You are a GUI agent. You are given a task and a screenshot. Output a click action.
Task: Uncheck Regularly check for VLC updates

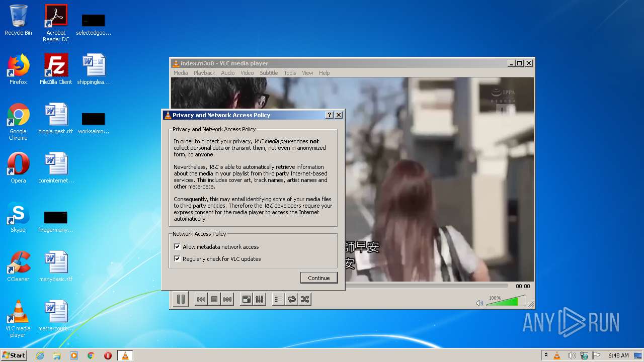(177, 259)
